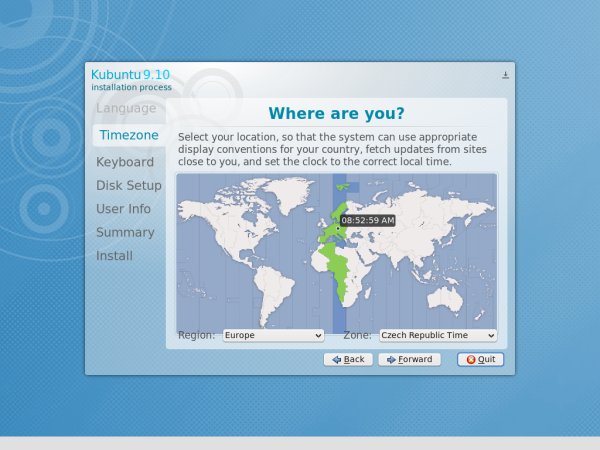Open the Region dropdown showing Europe
The width and height of the screenshot is (600, 450).
point(273,335)
